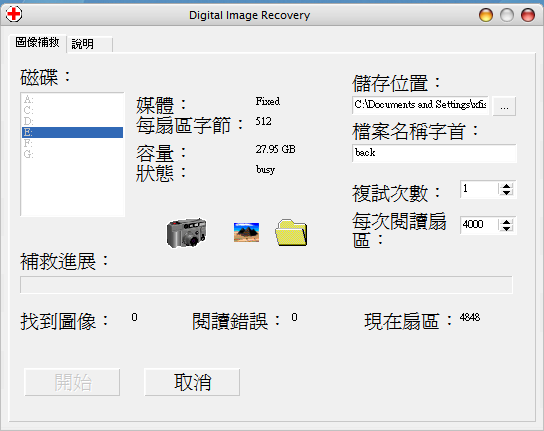This screenshot has height=431, width=544.
Task: Increase the 複試次數 retry count
Action: point(507,186)
